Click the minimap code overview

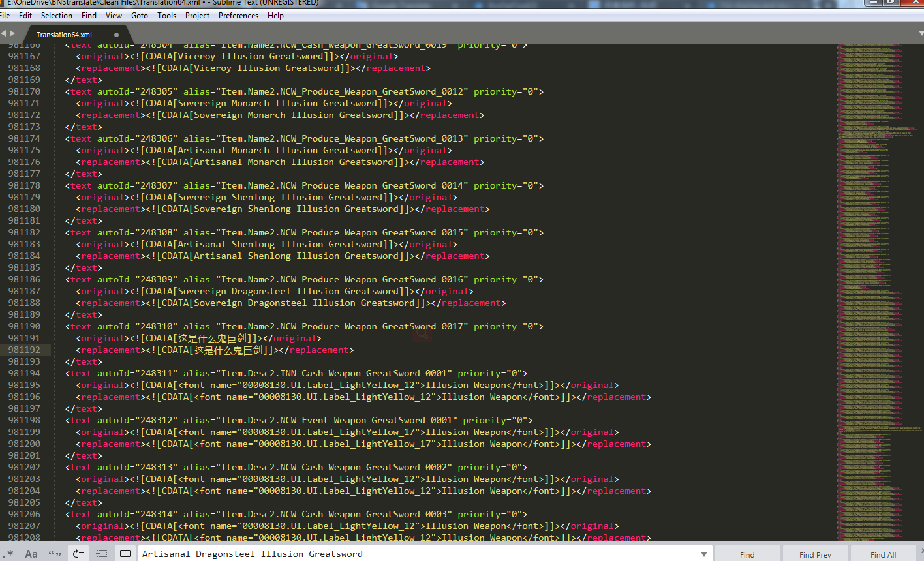(x=874, y=261)
